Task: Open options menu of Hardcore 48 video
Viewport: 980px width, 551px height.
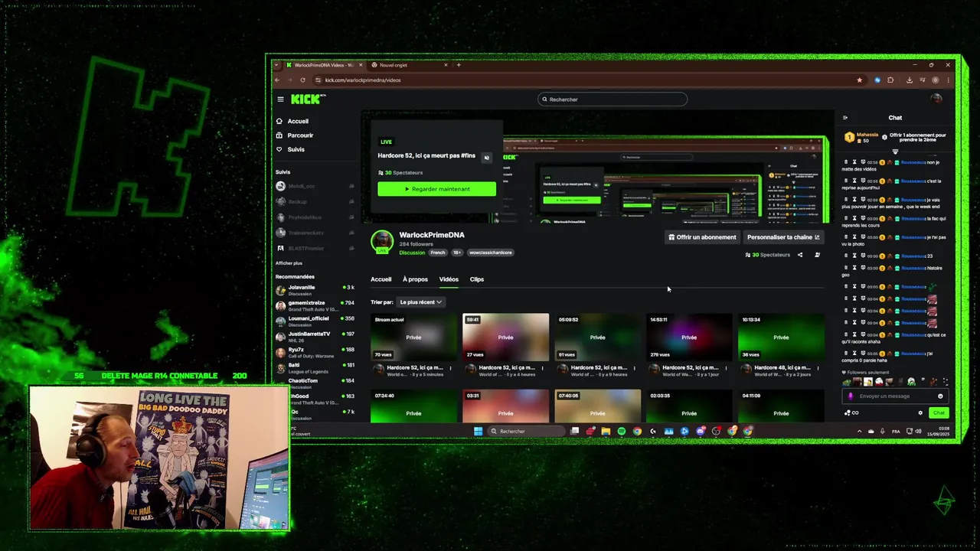Action: pyautogui.click(x=818, y=368)
